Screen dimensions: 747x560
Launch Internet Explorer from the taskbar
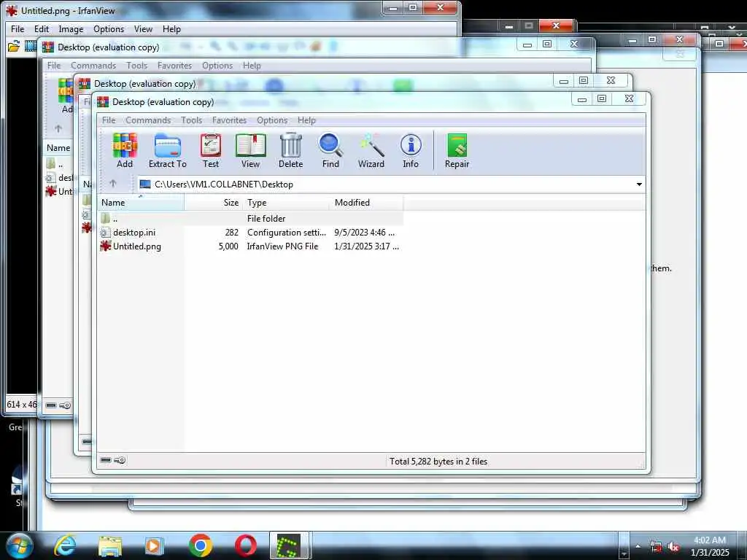[x=65, y=545]
